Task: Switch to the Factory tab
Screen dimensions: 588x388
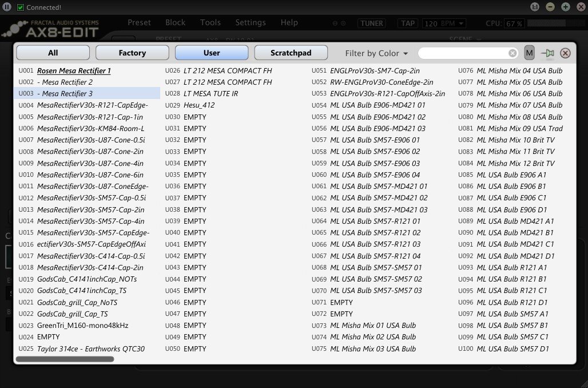Action: click(x=132, y=53)
